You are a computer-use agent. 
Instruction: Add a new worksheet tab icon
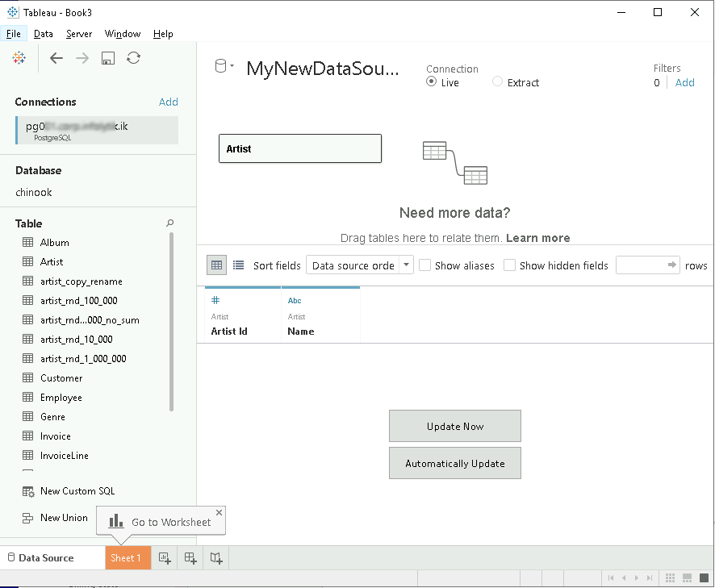point(165,558)
